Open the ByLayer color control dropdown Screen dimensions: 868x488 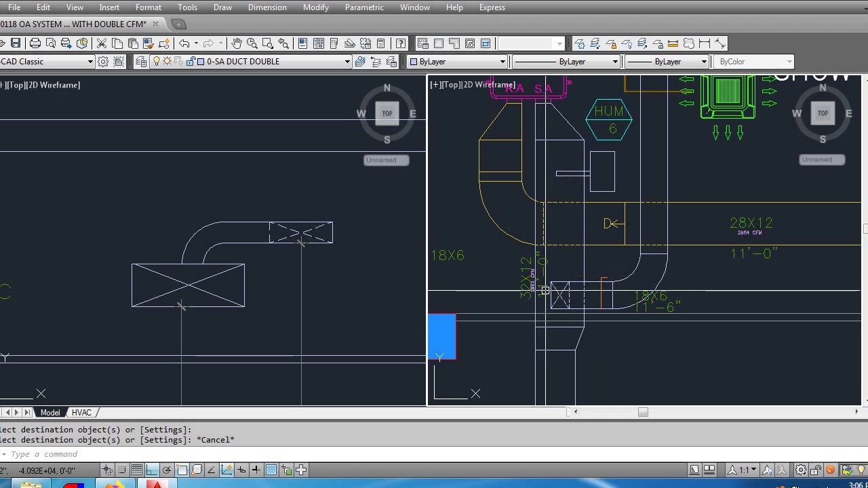457,62
